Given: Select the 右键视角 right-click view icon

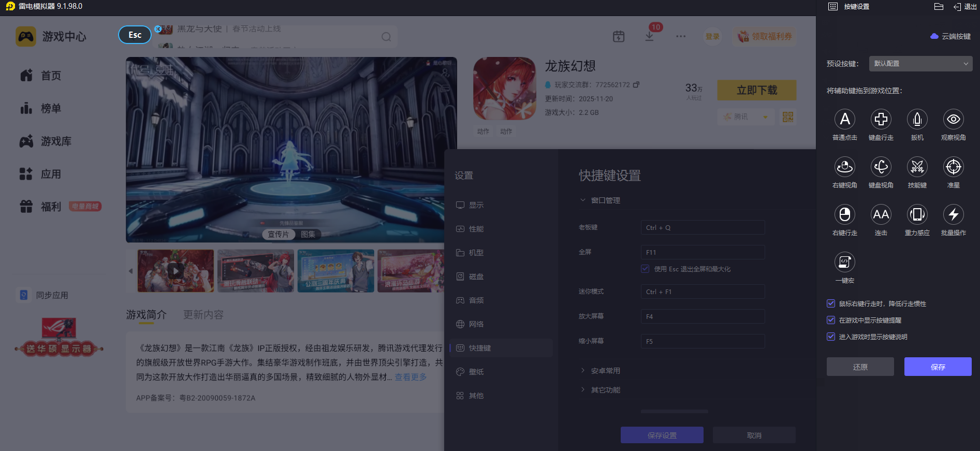Looking at the screenshot, I should 845,167.
